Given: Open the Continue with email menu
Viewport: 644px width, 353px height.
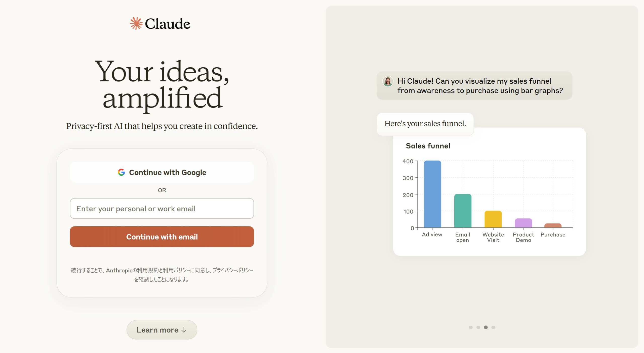Looking at the screenshot, I should pos(162,236).
